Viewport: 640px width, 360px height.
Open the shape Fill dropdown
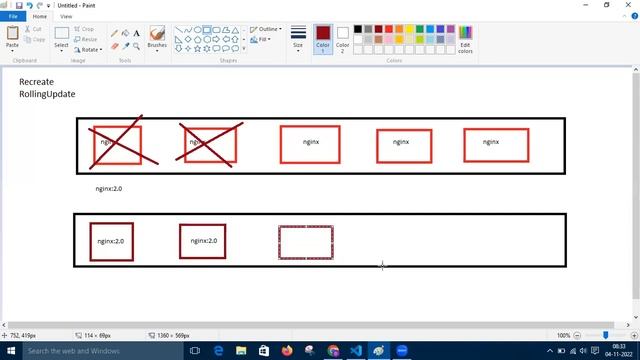tap(260, 40)
